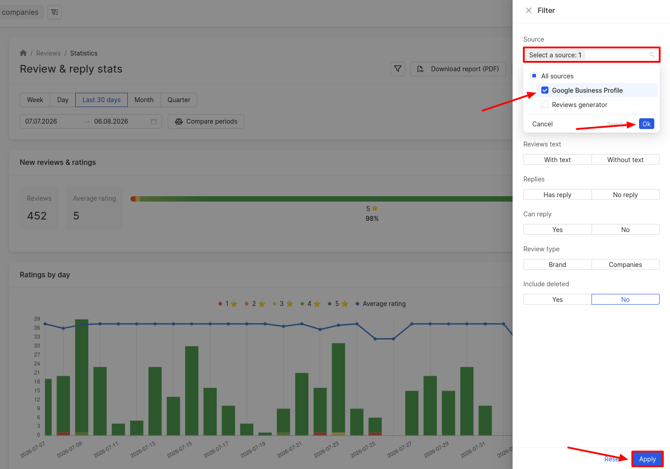Close the Filter panel with X icon

(x=529, y=10)
